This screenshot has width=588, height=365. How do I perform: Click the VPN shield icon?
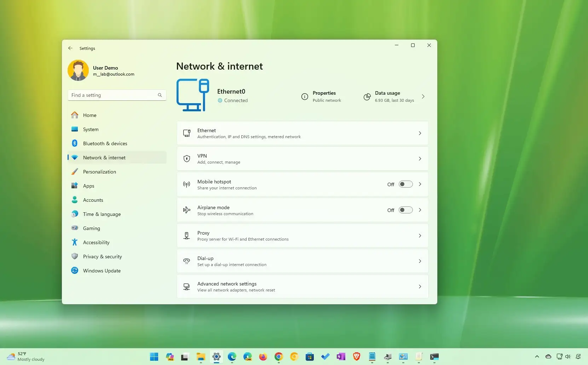pyautogui.click(x=187, y=159)
